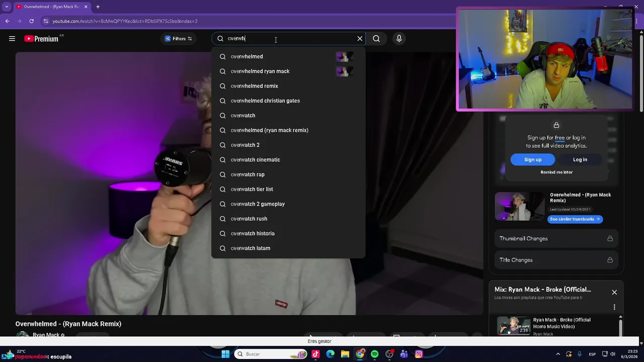644x362 pixels.
Task: Open the YouTube hamburger guide menu
Action: (x=12, y=39)
